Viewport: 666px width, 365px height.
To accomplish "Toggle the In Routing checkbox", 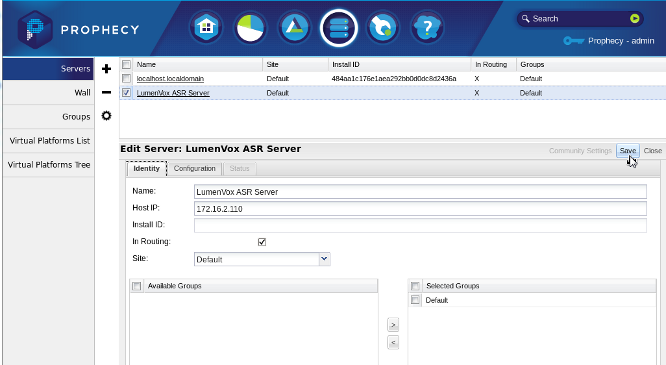I will (262, 242).
